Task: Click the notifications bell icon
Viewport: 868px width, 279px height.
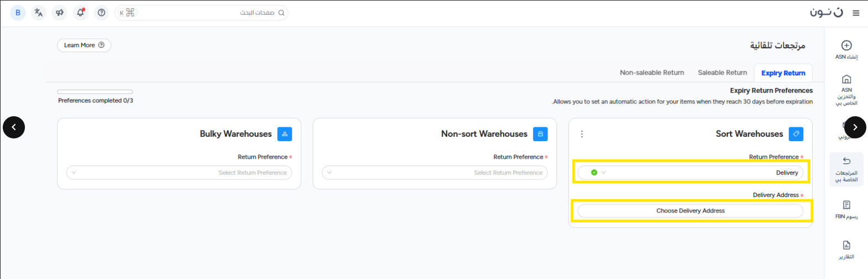Action: click(80, 13)
